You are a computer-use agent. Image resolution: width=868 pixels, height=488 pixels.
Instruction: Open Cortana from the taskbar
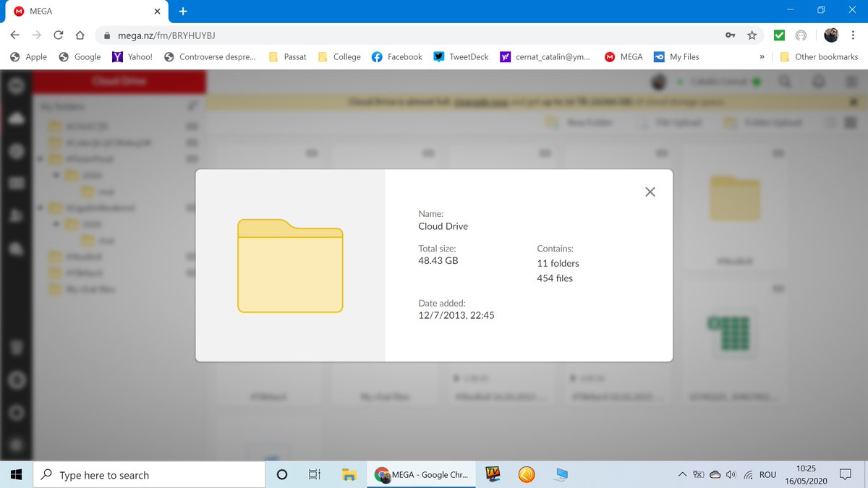[282, 474]
